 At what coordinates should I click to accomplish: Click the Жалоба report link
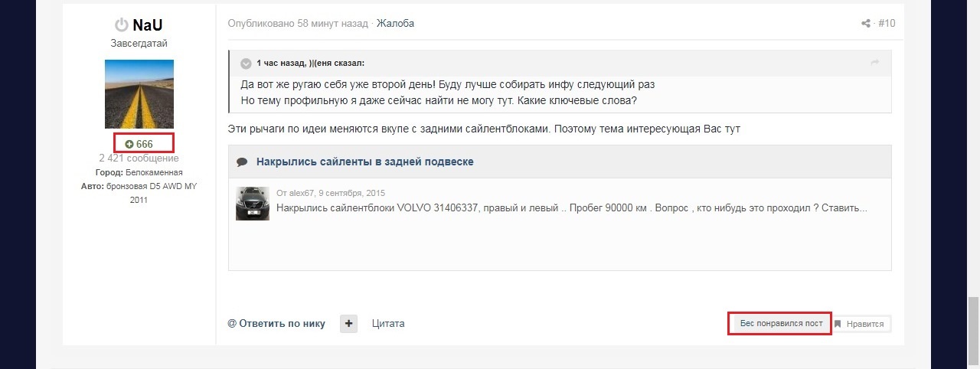[395, 24]
